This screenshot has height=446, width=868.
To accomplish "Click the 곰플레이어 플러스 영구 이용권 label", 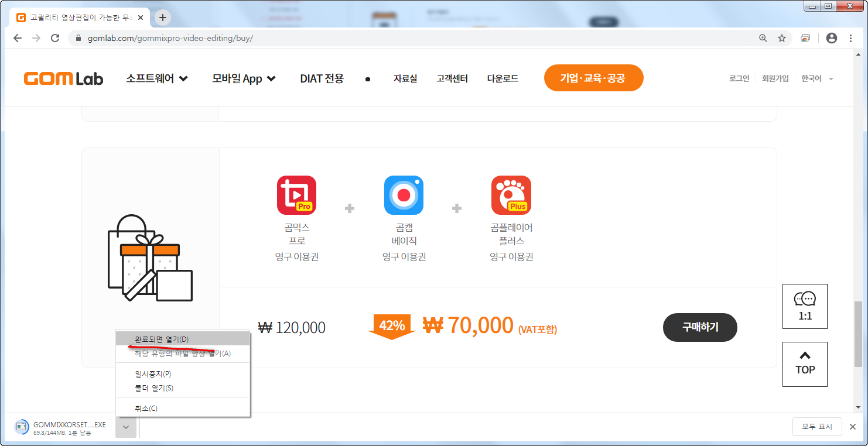I will click(x=511, y=242).
